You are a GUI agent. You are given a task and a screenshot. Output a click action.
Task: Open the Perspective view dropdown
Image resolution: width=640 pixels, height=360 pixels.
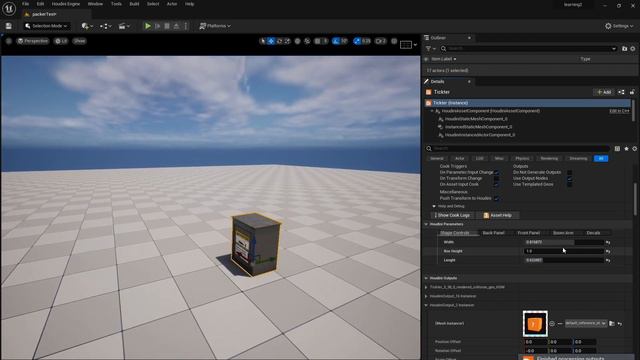(x=33, y=41)
